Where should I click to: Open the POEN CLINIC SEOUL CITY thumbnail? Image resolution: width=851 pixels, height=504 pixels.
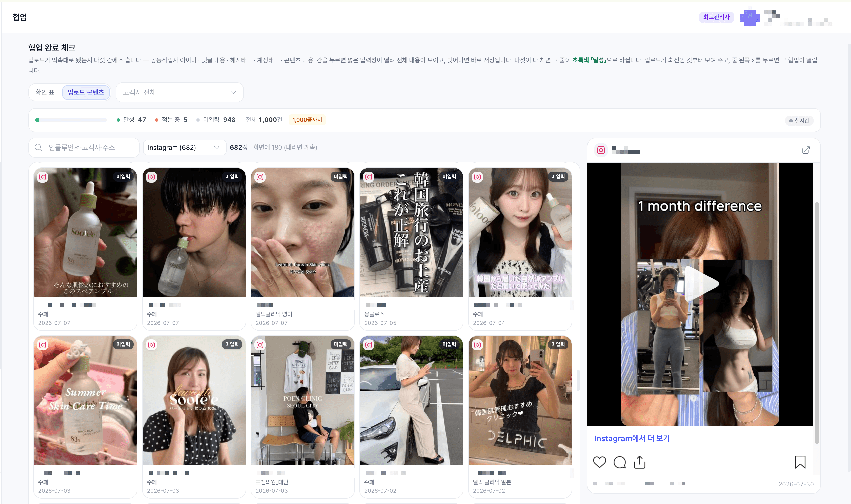coord(302,401)
